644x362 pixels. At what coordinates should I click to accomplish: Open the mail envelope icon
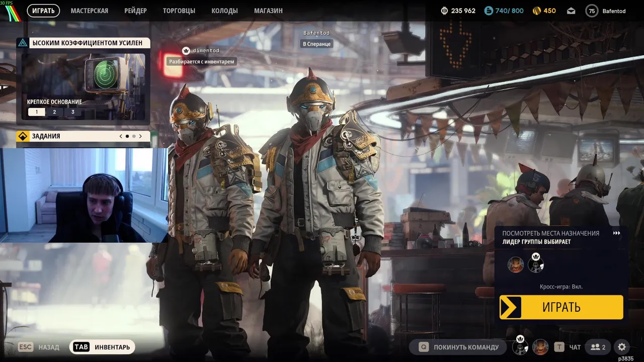[x=571, y=11]
